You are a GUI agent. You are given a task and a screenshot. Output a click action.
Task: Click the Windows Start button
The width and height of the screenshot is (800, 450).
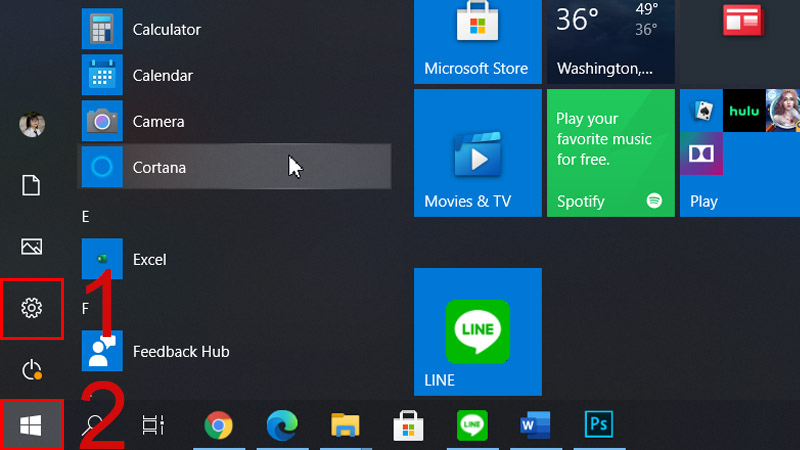31,425
